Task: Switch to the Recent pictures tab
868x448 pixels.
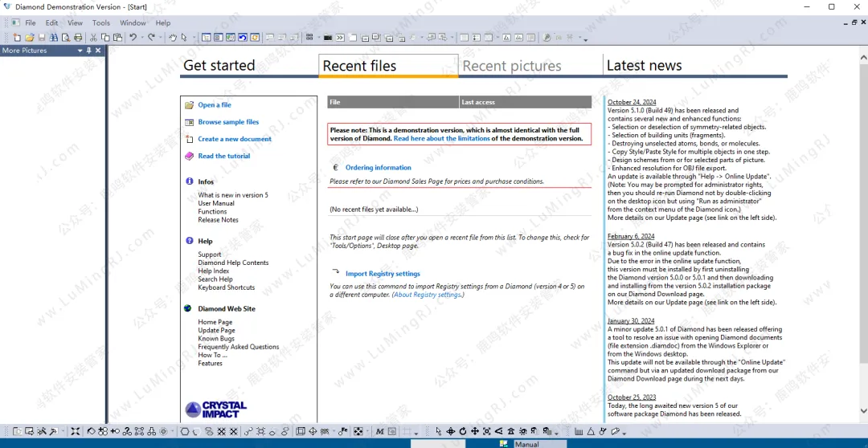Action: click(x=512, y=66)
